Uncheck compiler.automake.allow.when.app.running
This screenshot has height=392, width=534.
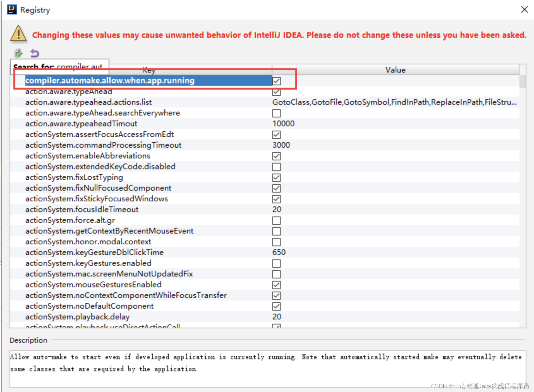coord(276,81)
